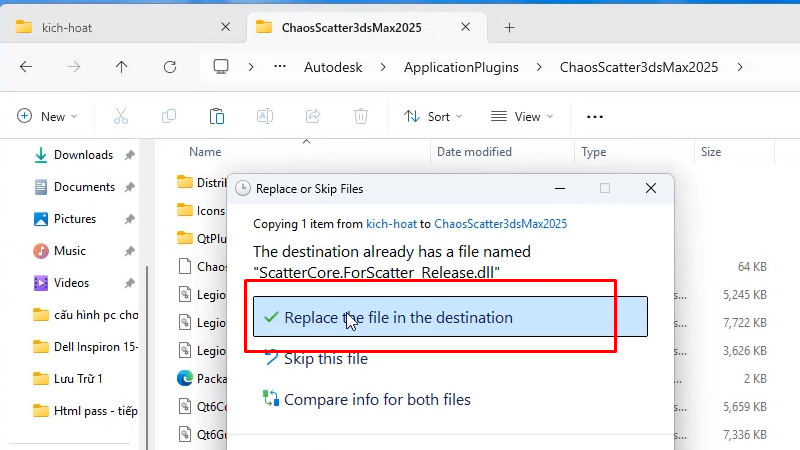The image size is (800, 450).
Task: Go back to the previous folder
Action: click(26, 67)
